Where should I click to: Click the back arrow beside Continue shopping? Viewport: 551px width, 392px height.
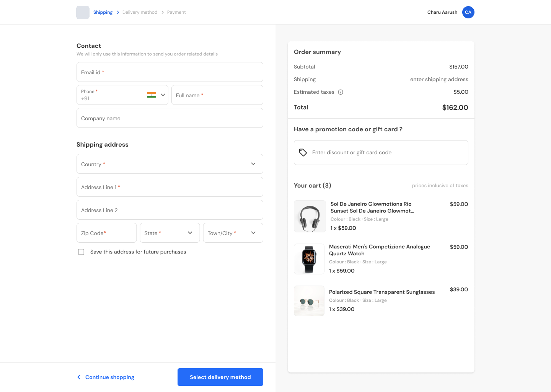[x=79, y=377]
